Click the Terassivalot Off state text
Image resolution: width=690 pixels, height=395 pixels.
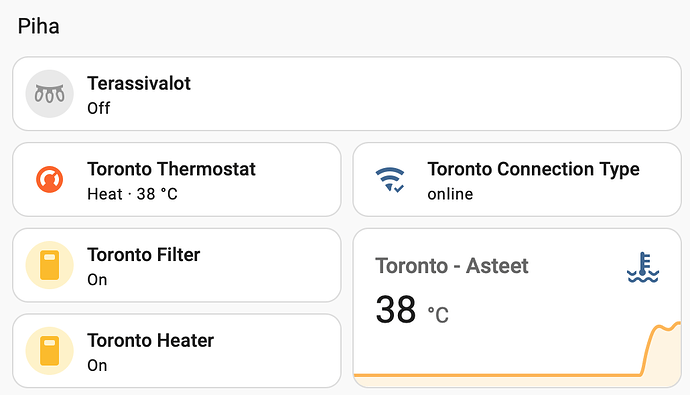99,108
